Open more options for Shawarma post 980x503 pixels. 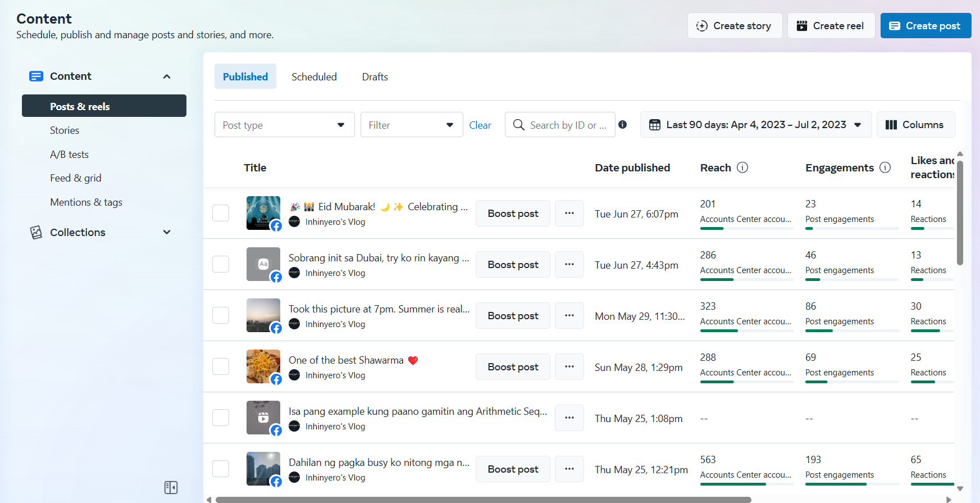click(x=569, y=367)
